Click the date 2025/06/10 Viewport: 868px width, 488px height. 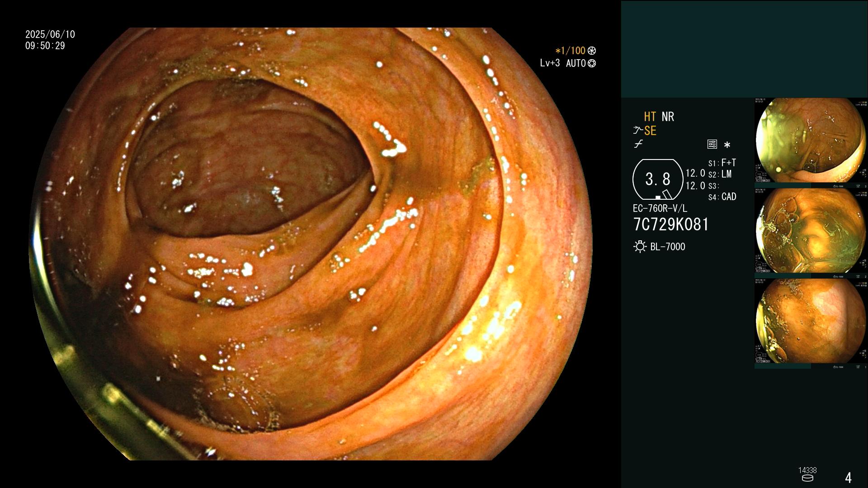point(50,34)
